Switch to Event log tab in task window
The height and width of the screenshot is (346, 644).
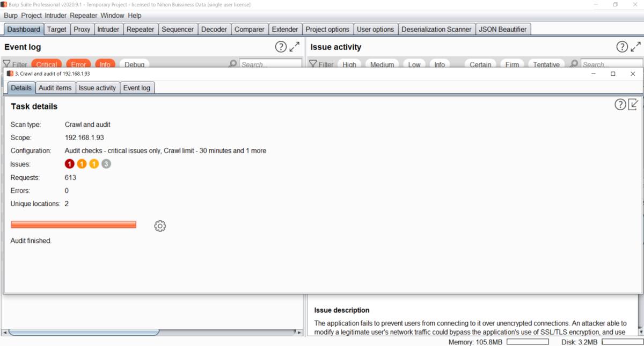137,88
